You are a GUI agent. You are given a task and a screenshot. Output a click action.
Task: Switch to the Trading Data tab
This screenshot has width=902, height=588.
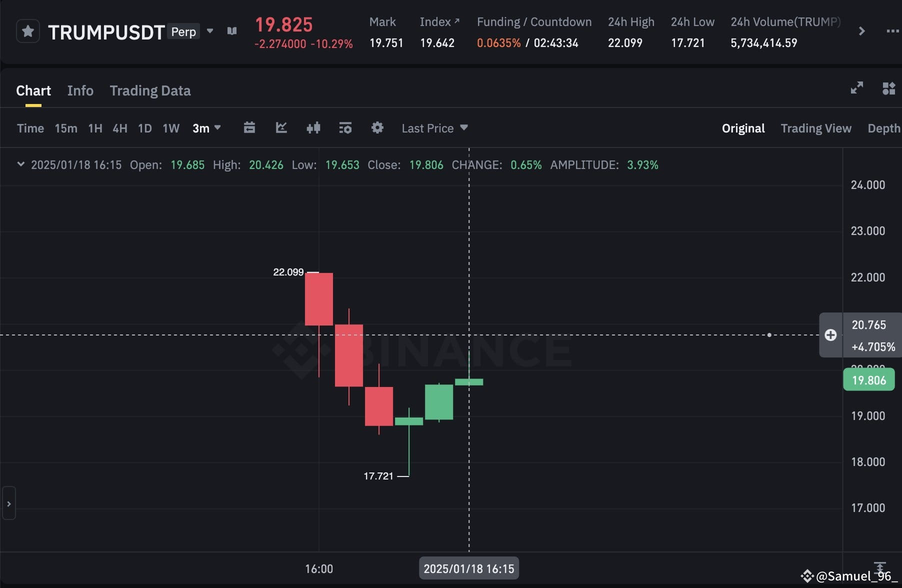click(x=150, y=90)
